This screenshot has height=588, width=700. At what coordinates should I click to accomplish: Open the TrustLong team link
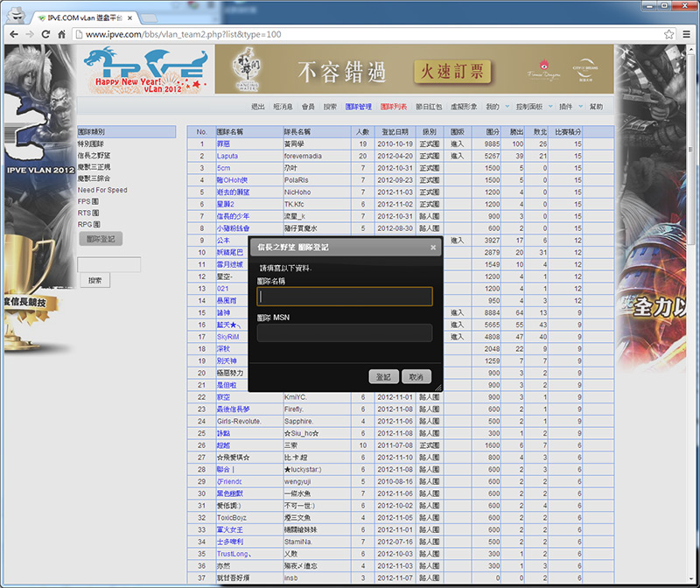click(x=234, y=554)
